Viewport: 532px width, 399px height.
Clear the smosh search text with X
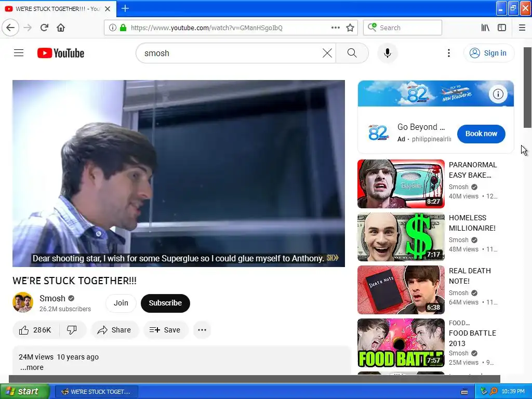pyautogui.click(x=327, y=53)
